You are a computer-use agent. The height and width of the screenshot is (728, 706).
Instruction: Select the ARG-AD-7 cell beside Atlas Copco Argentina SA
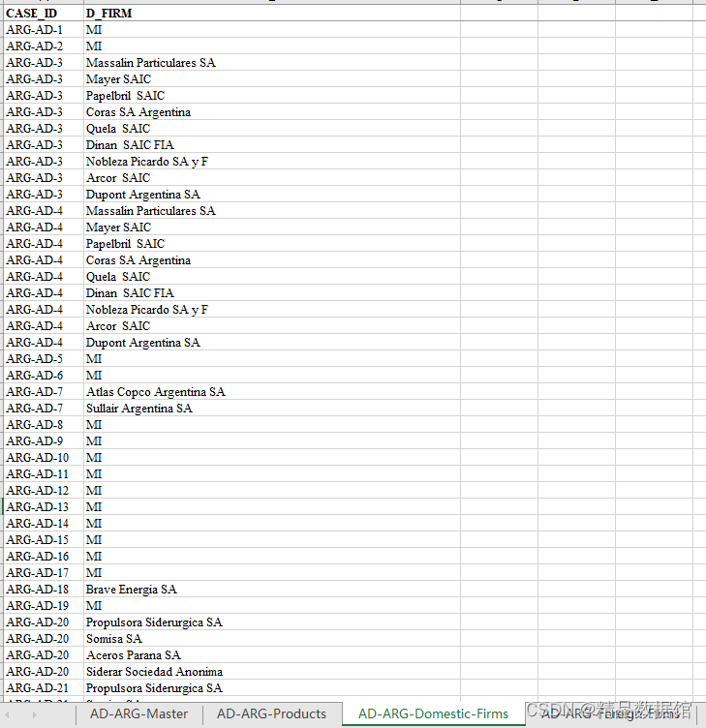click(44, 392)
